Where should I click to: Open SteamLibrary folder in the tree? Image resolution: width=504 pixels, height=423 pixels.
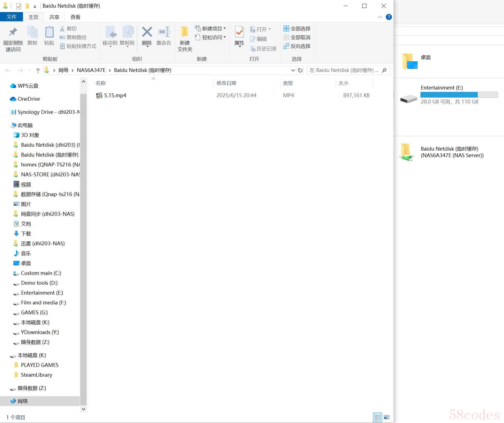pos(33,375)
